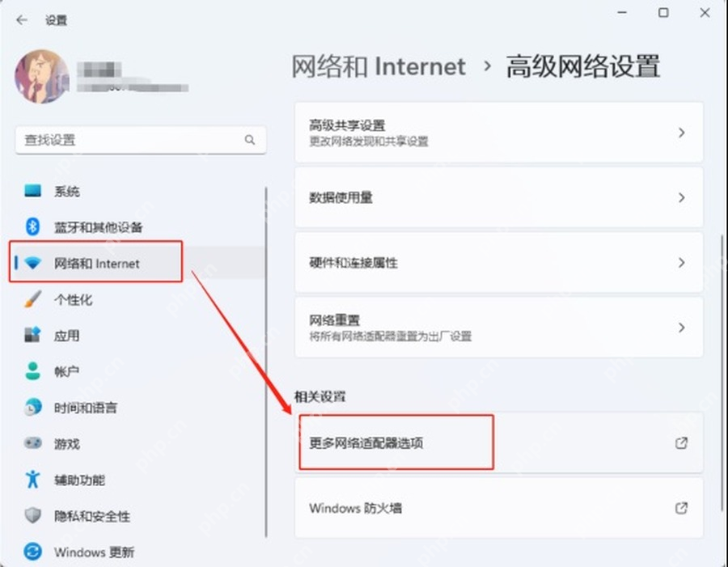728x567 pixels.
Task: Click the sidebar vertical scrollbar
Action: (266, 362)
